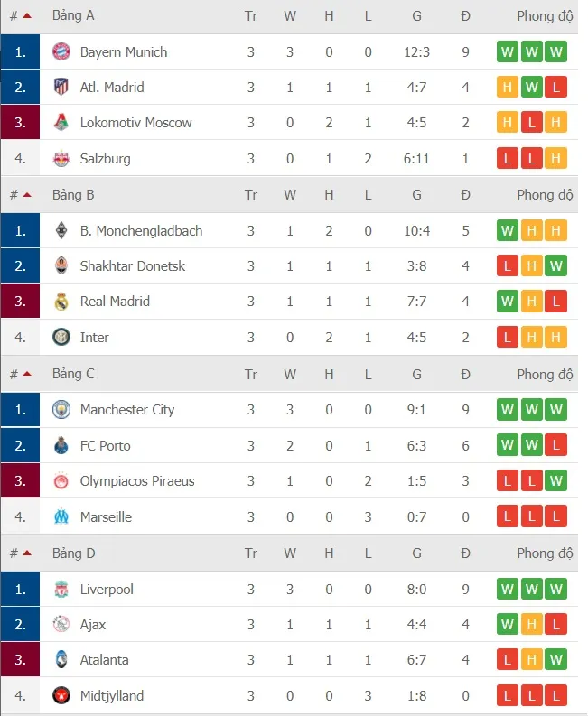This screenshot has height=716, width=588.
Task: Click the Ajax club crest icon
Action: [61, 625]
